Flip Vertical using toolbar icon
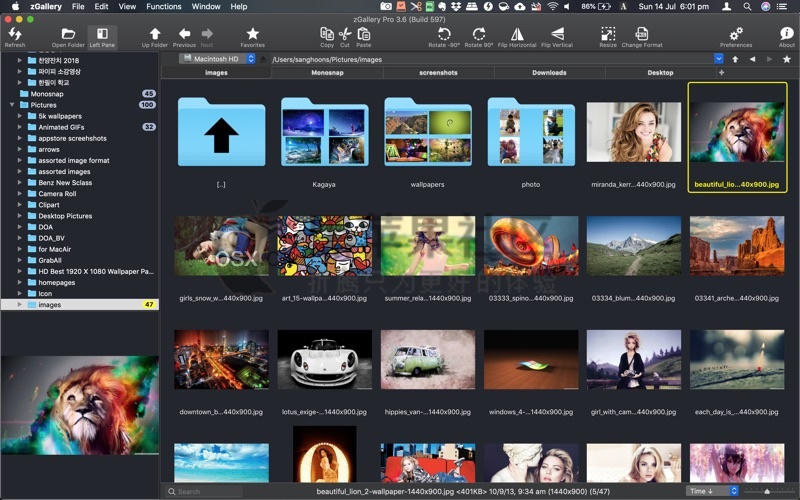The image size is (800, 500). pyautogui.click(x=557, y=37)
